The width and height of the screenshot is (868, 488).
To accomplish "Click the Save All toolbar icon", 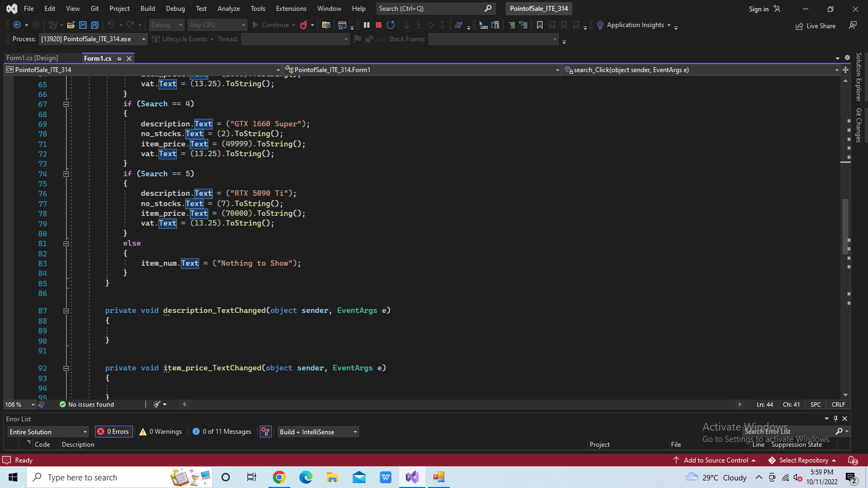I will tap(94, 25).
